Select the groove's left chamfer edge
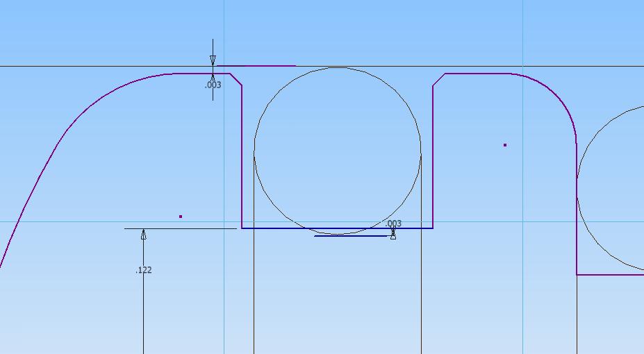This screenshot has width=644, height=354. tap(236, 80)
